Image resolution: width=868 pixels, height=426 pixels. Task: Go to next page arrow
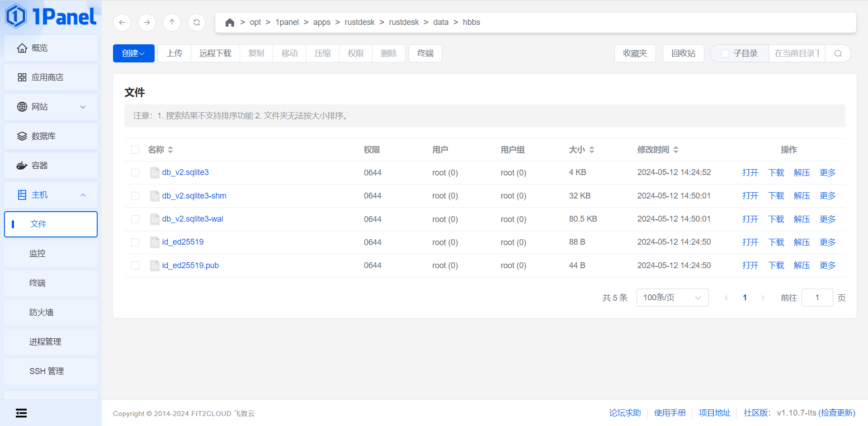click(x=763, y=298)
